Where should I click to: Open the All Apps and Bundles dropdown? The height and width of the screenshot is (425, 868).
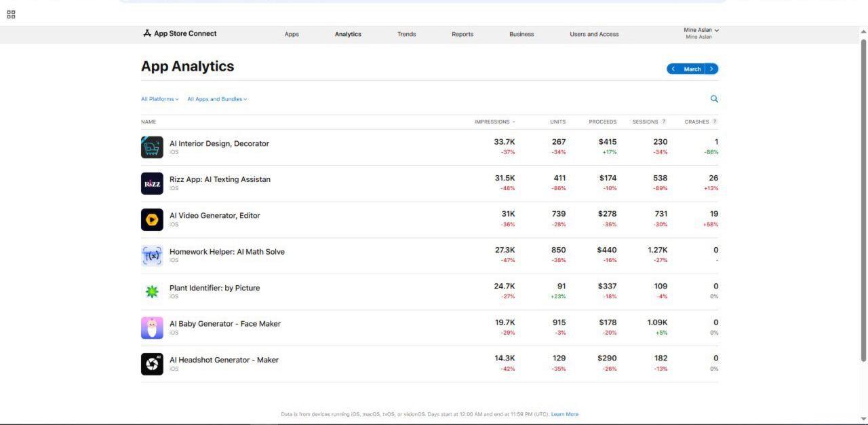[x=217, y=99]
